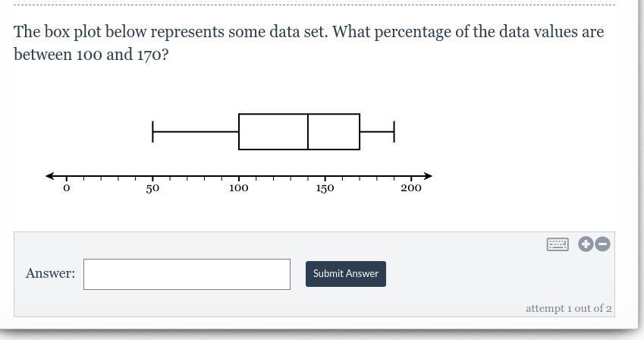Screen dimensions: 644x340
Task: Click the box plot's right edge at 170
Action: pyautogui.click(x=360, y=132)
